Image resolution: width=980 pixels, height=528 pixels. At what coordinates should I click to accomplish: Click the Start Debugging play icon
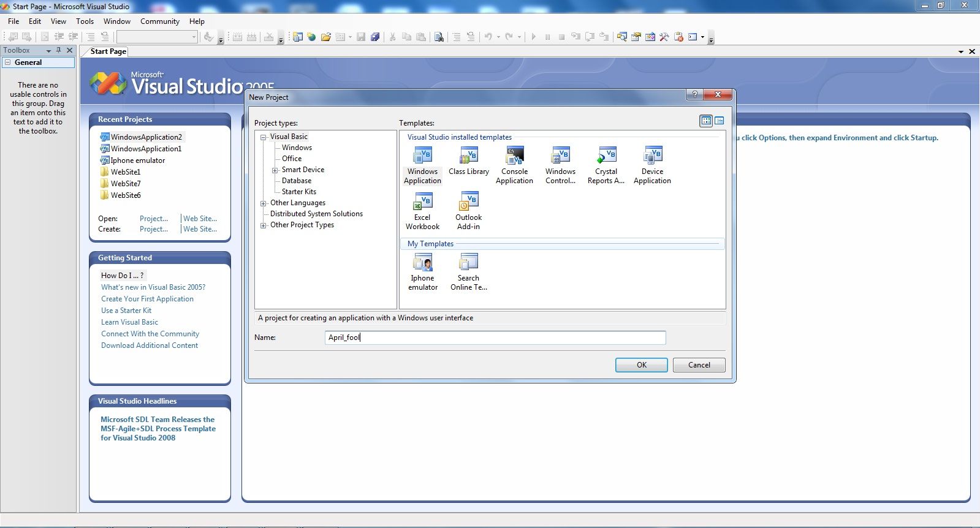533,37
